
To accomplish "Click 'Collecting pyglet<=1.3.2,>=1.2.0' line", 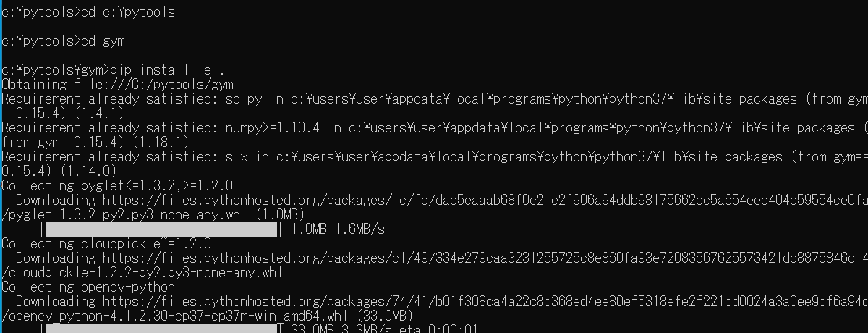I will (x=117, y=186).
